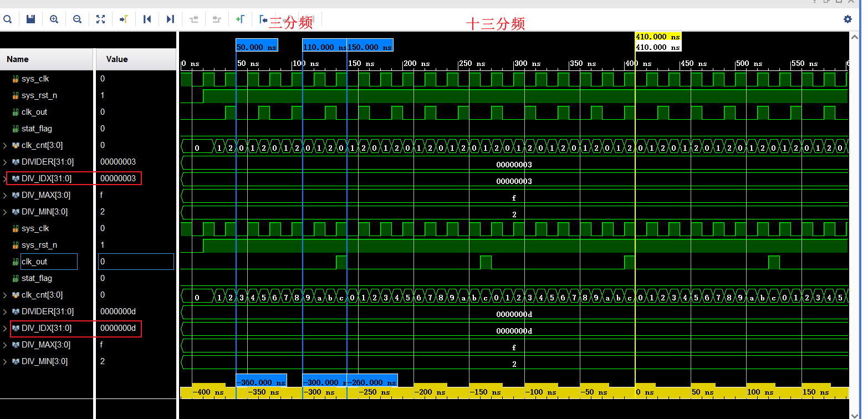
Task: Open waveform settings with the gear icon
Action: click(847, 19)
